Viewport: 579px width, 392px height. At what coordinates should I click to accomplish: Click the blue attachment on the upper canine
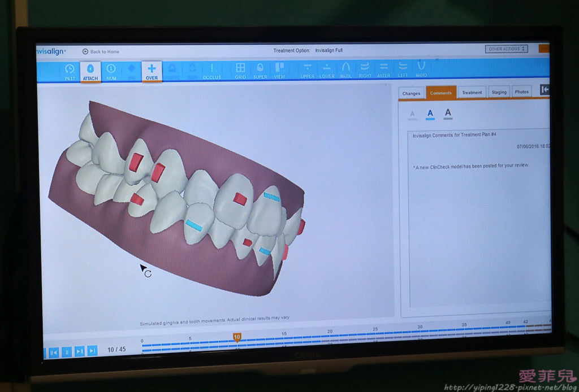271,197
